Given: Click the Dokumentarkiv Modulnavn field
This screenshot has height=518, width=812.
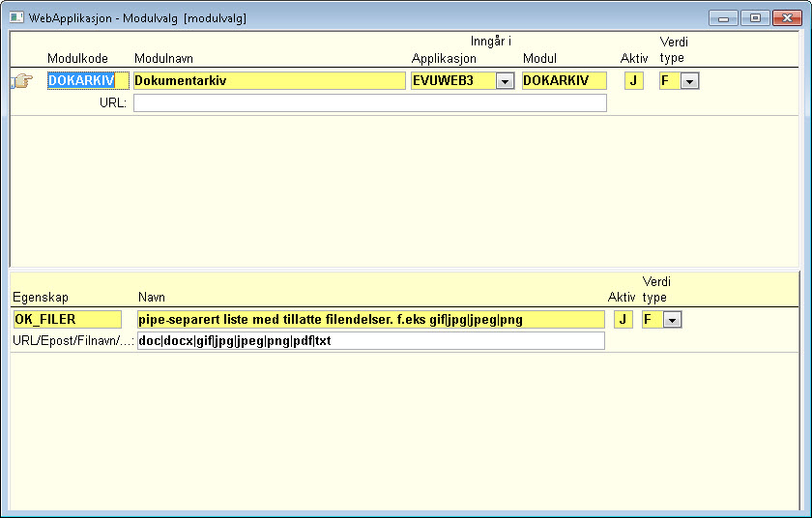Looking at the screenshot, I should tap(270, 81).
